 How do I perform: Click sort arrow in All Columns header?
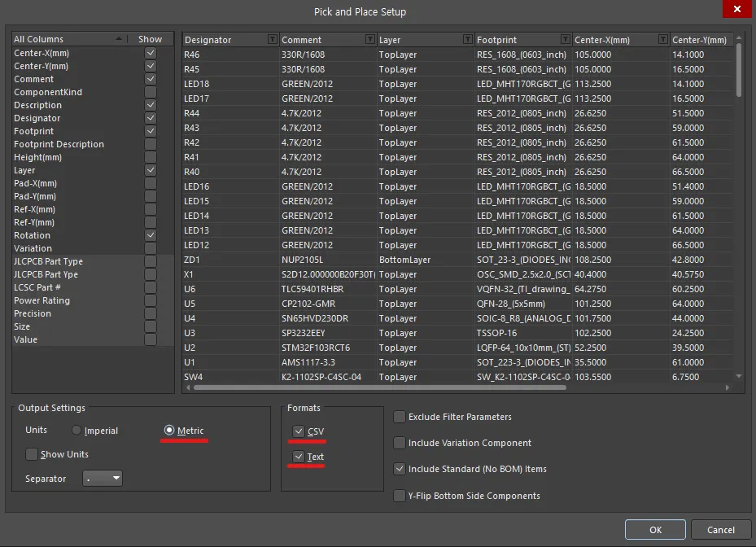pos(119,38)
